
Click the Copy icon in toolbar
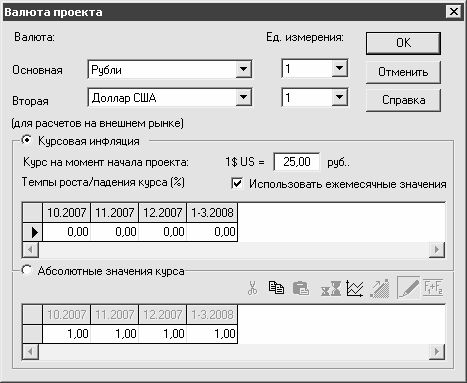pyautogui.click(x=276, y=288)
